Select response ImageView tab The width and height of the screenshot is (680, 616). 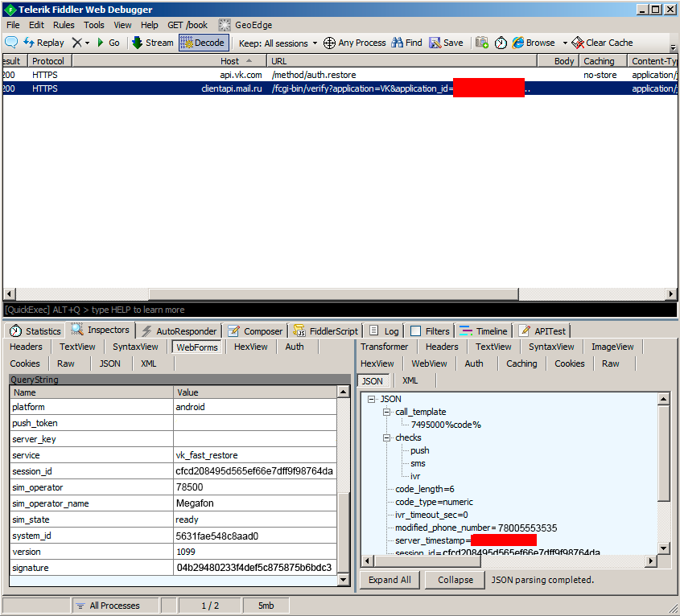[x=612, y=347]
